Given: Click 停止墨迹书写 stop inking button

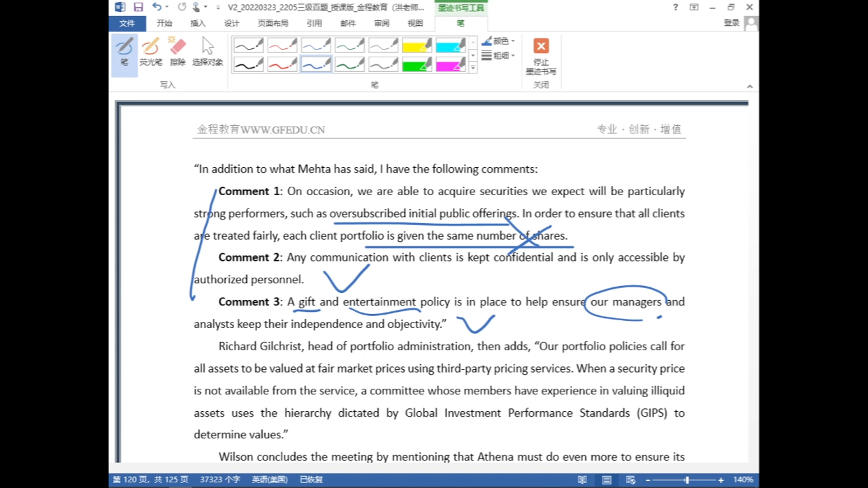Looking at the screenshot, I should [541, 56].
